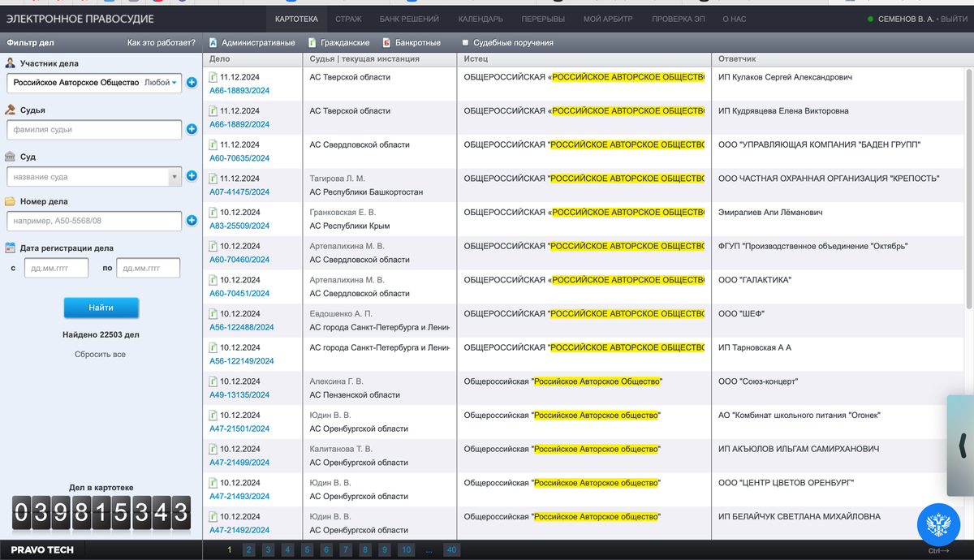Click document icon for case А83-25509/2024
The width and height of the screenshot is (974, 560).
click(x=213, y=213)
